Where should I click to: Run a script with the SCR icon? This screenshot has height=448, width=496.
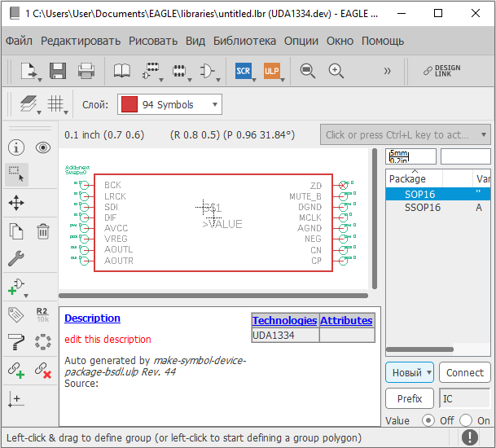coord(244,71)
